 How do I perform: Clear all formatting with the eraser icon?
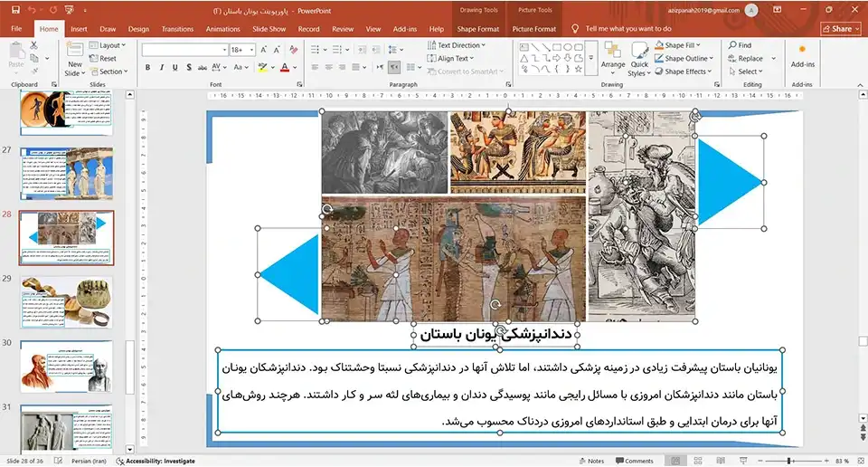click(293, 50)
